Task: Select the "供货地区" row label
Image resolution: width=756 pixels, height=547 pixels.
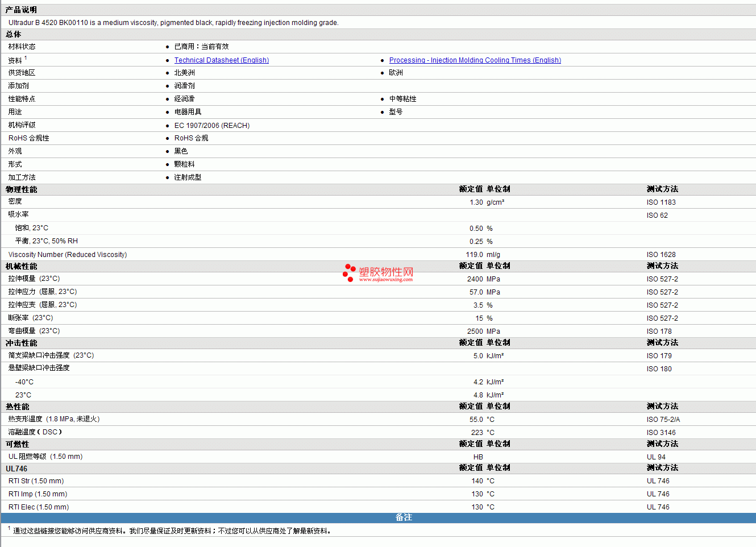Action: 22,73
